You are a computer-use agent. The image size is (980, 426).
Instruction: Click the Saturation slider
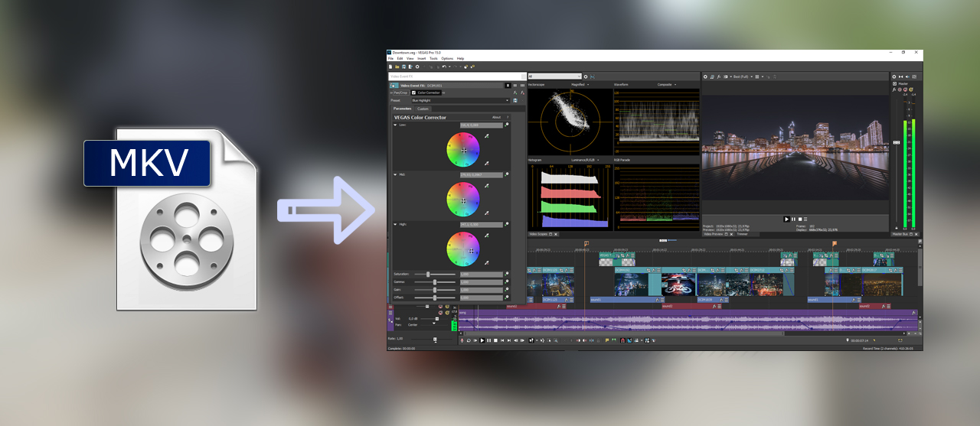click(x=435, y=274)
